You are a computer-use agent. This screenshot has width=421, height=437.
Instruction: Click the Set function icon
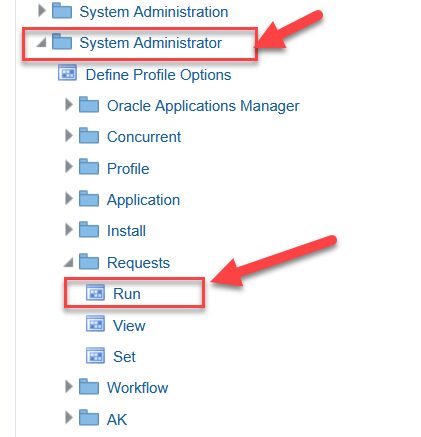click(95, 355)
